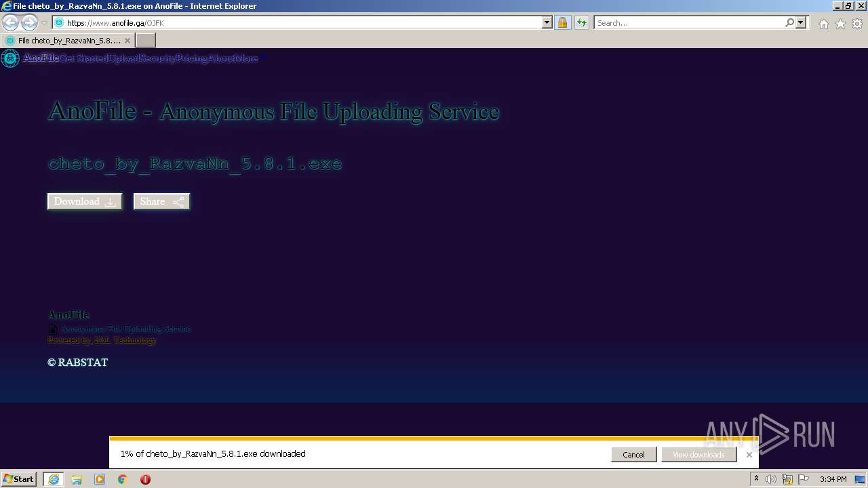Click the download progress text
The image size is (868, 488).
213,454
